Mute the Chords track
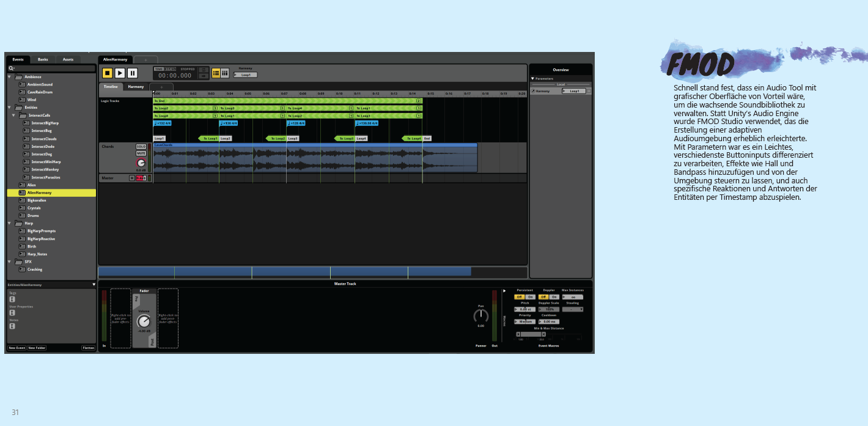This screenshot has width=868, height=426. pos(141,153)
